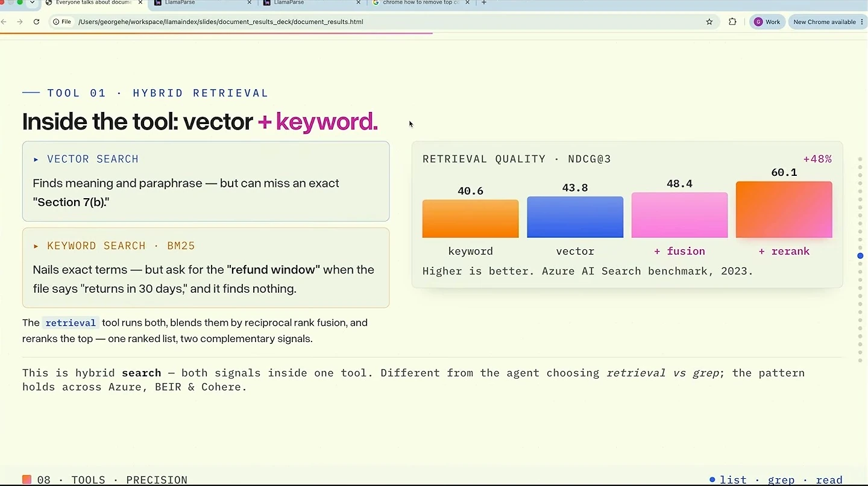The image size is (868, 486).
Task: Click the '48.4' value above the fusion bar
Action: pyautogui.click(x=679, y=184)
